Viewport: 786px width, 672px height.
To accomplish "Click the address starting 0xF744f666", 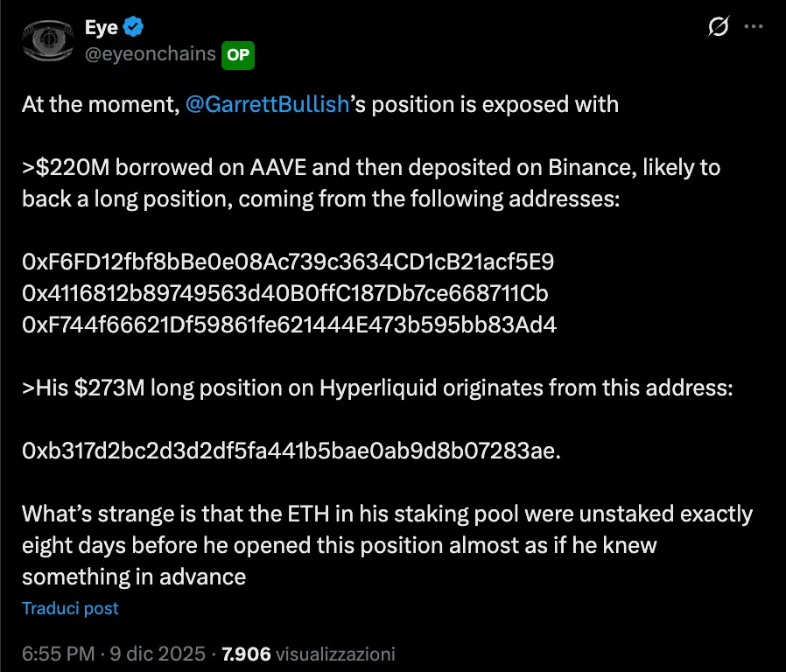I will click(289, 325).
